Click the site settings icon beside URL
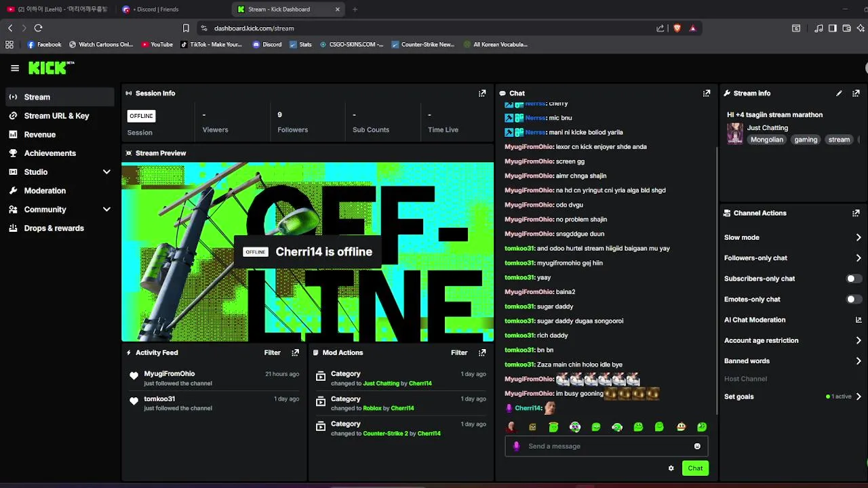This screenshot has height=488, width=868. [203, 28]
